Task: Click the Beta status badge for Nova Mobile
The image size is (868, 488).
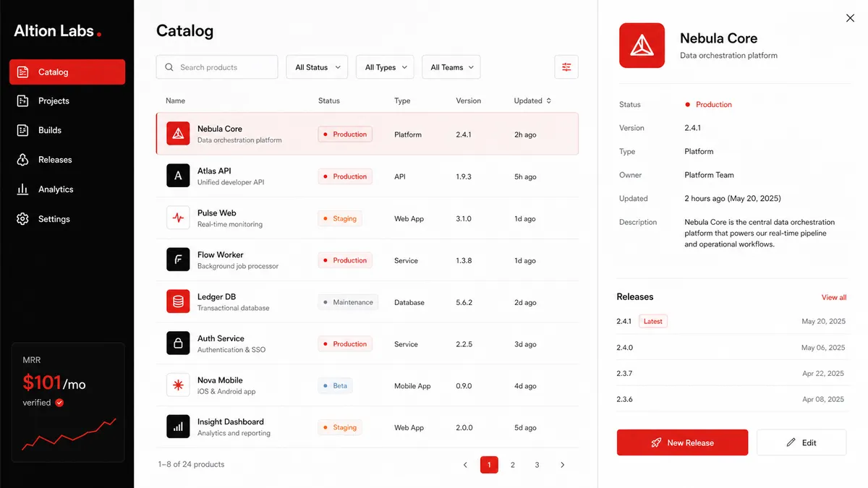Action: tap(336, 385)
